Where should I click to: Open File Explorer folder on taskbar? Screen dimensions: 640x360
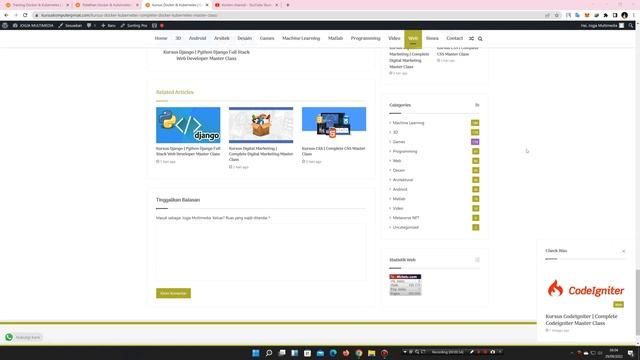click(x=371, y=353)
